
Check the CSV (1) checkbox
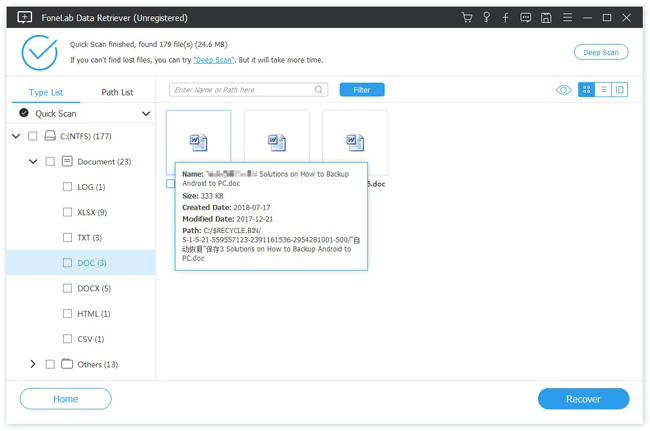point(67,339)
